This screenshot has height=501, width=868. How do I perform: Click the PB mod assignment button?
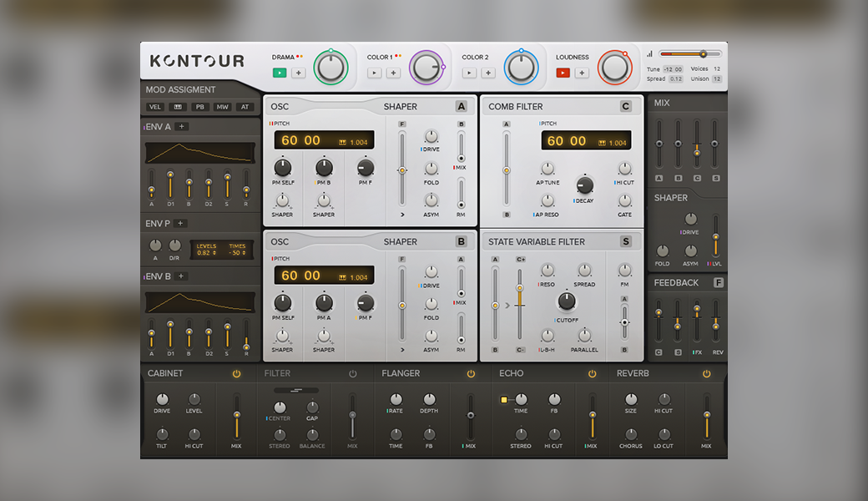click(199, 107)
